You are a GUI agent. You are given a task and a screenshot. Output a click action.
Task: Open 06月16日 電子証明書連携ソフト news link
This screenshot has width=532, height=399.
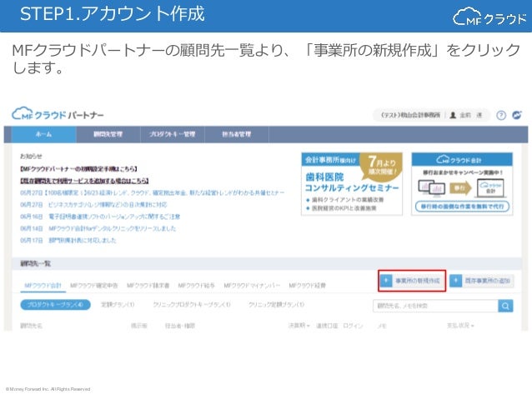100,217
